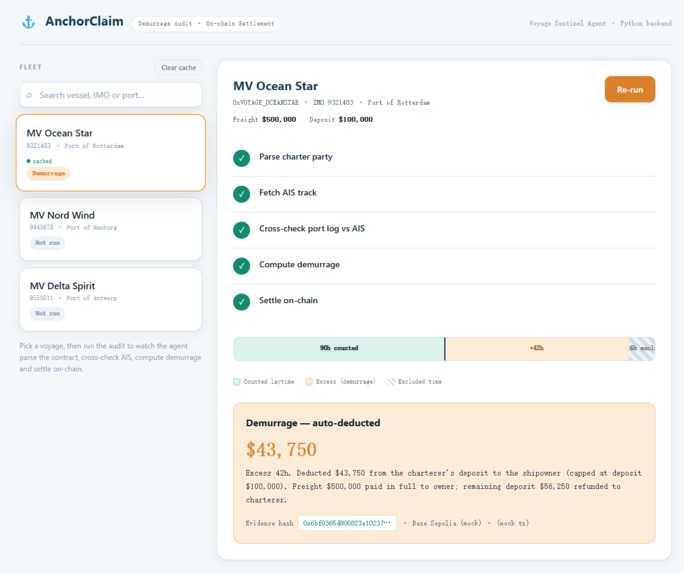The height and width of the screenshot is (573, 684).
Task: Click the Parse charter party step label
Action: (x=296, y=157)
